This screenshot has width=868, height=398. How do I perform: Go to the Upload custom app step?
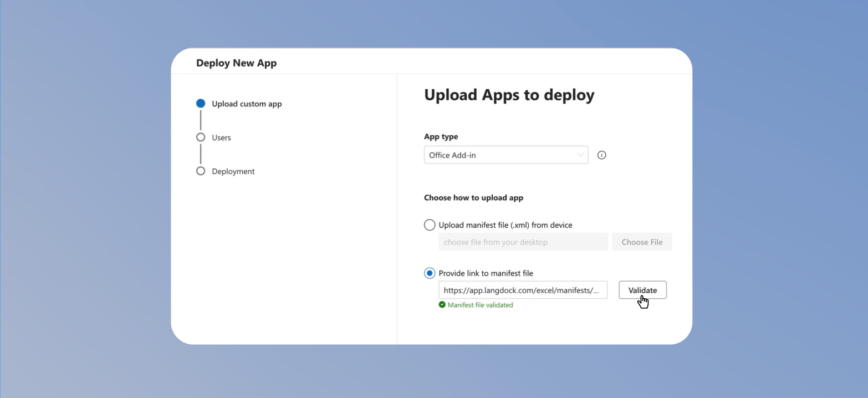(239, 104)
